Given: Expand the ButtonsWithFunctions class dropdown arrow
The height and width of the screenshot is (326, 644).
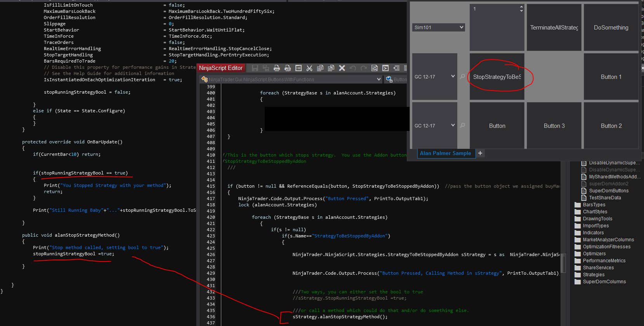Looking at the screenshot, I should (379, 79).
